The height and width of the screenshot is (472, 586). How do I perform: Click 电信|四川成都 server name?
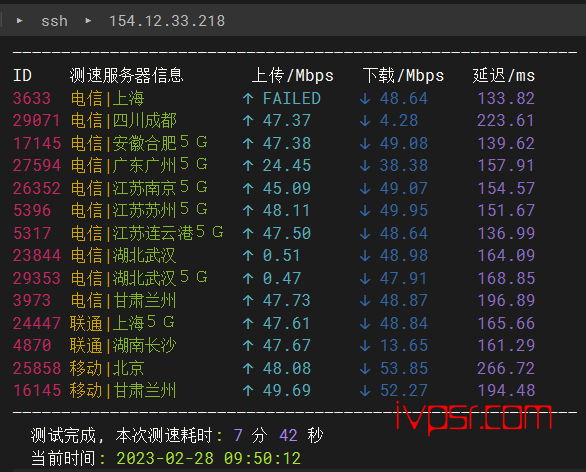coord(123,121)
